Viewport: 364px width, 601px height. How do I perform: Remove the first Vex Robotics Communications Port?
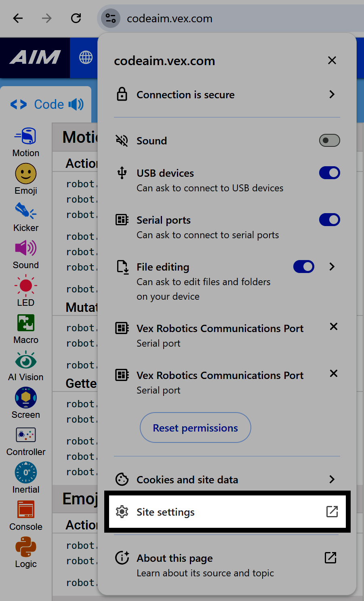[x=333, y=326]
